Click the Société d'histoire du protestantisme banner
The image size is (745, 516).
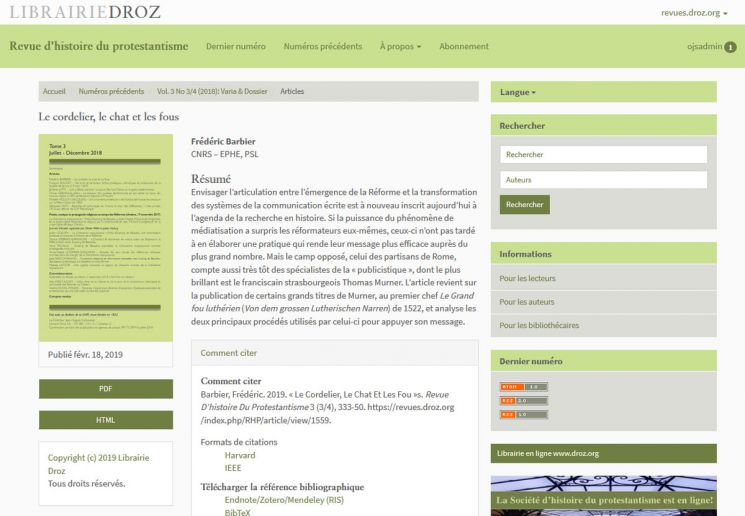pos(603,495)
